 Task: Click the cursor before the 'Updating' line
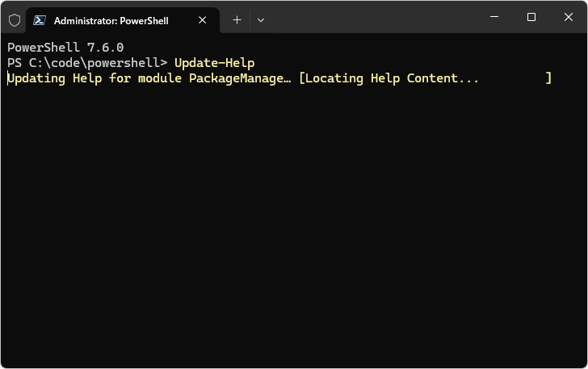[x=8, y=78]
